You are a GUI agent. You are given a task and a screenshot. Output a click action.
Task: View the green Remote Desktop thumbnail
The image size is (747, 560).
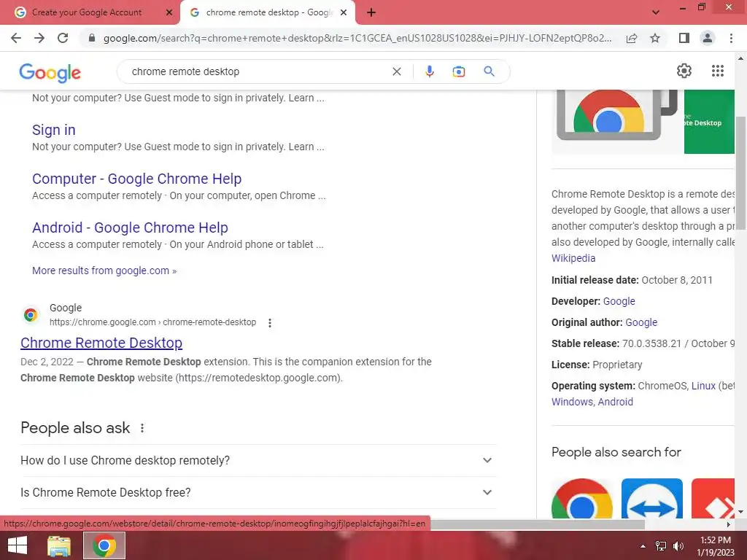(709, 122)
